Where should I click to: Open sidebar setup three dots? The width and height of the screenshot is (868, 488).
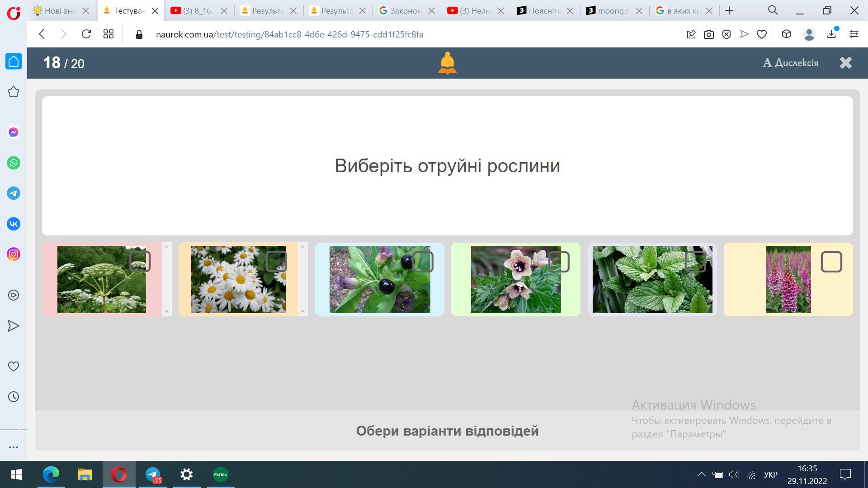pyautogui.click(x=14, y=447)
